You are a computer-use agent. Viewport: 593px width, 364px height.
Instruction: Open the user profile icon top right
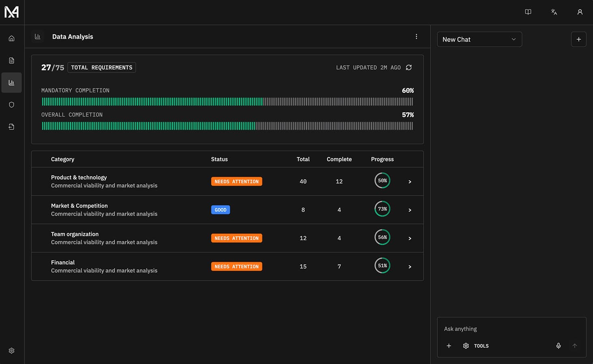[x=580, y=12]
